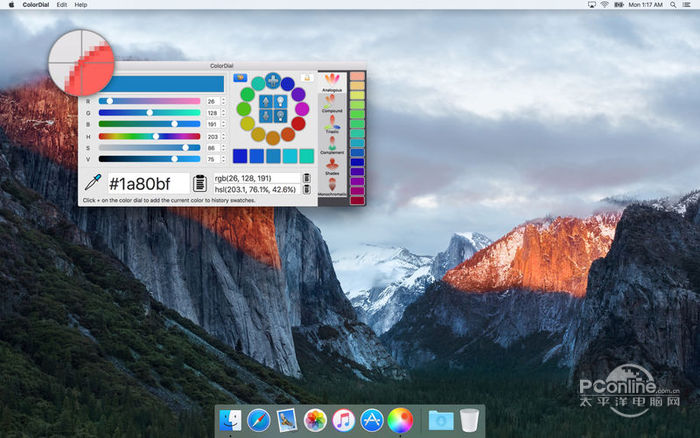Screen dimensions: 700x438
Task: Click the rgb(26, 128, 191) text field
Action: pyautogui.click(x=257, y=178)
